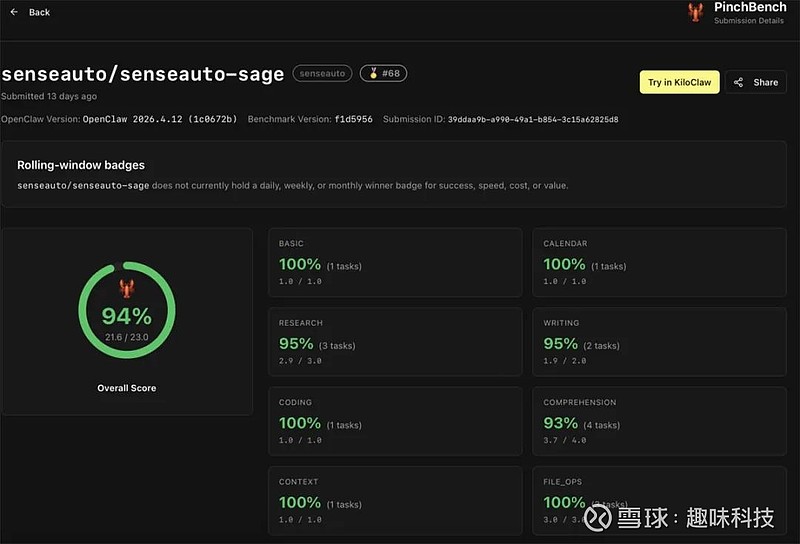Click the 2.9 / 3.0 score
This screenshot has height=544, width=800.
pyautogui.click(x=300, y=361)
